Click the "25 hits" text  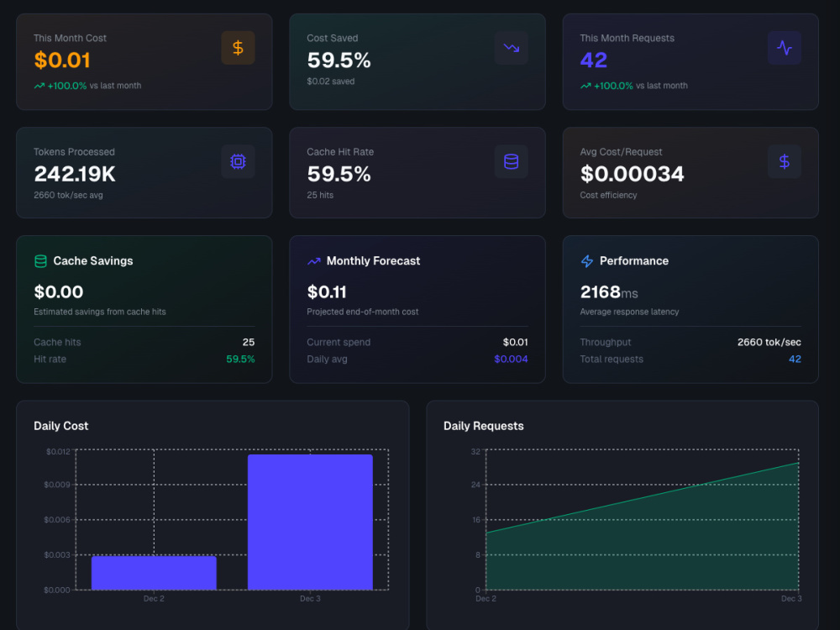click(x=320, y=195)
